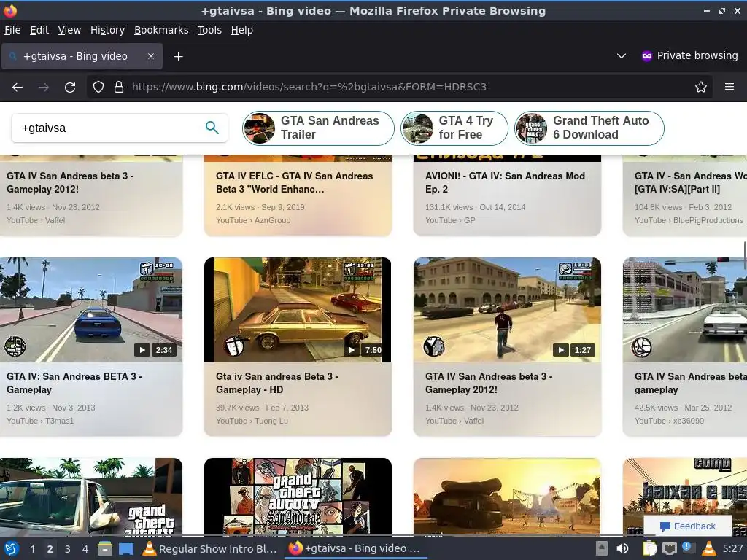
Task: Click the 'YouTube › AznGroup' source text
Action: point(253,220)
